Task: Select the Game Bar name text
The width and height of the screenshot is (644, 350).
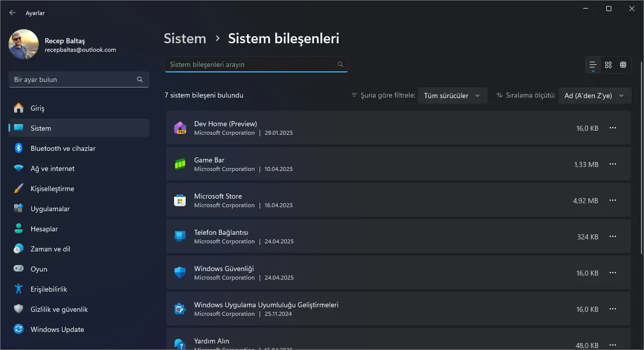Action: [209, 160]
